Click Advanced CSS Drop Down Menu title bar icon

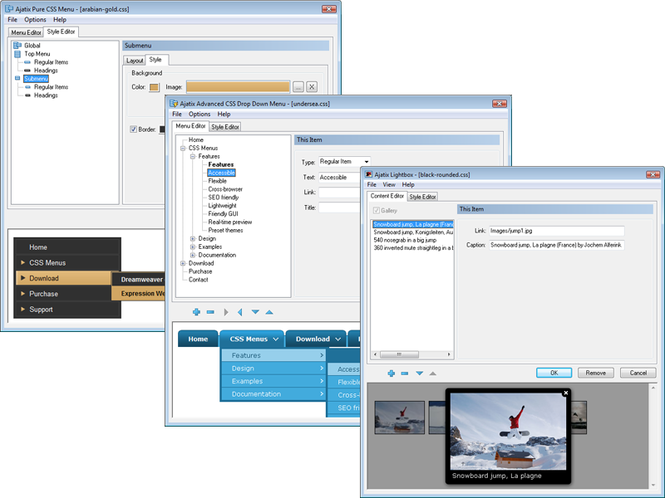click(173, 104)
